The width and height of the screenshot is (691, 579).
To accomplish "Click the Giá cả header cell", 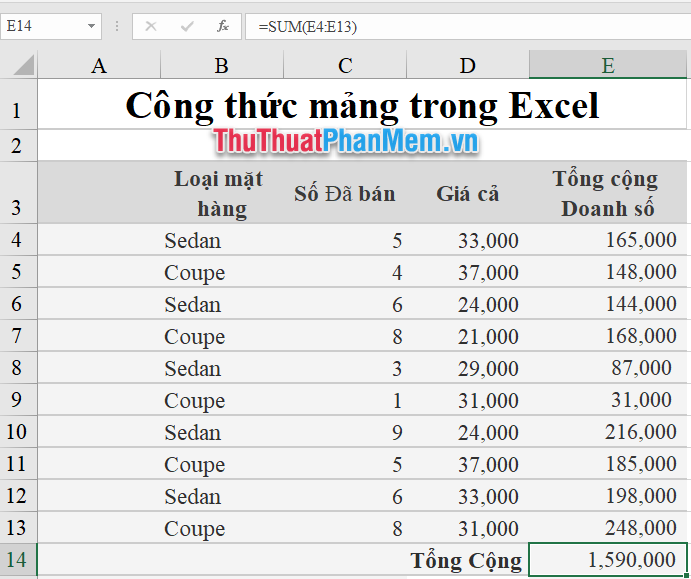I will coord(468,193).
